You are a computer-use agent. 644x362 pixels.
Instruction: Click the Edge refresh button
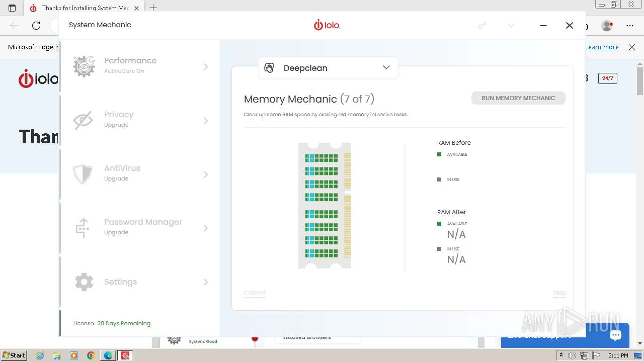tap(36, 25)
